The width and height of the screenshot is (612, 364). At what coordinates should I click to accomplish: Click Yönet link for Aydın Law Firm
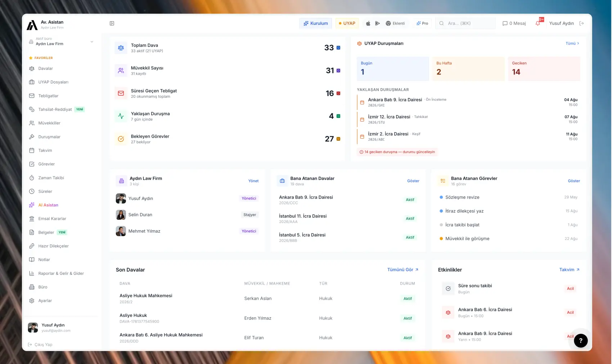[x=253, y=181]
